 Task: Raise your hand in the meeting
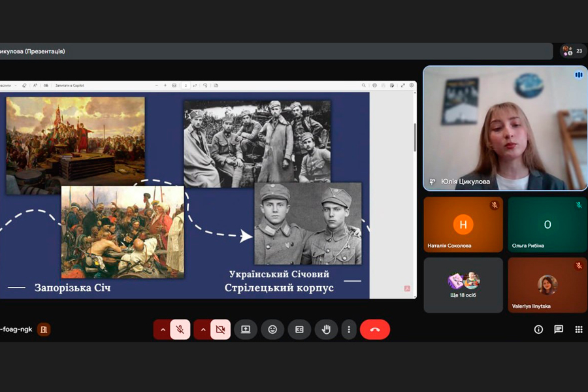pyautogui.click(x=326, y=330)
